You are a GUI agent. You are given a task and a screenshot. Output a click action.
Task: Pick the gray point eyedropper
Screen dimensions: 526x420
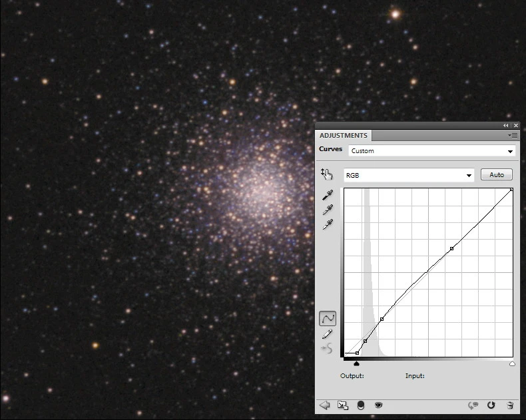pyautogui.click(x=327, y=210)
